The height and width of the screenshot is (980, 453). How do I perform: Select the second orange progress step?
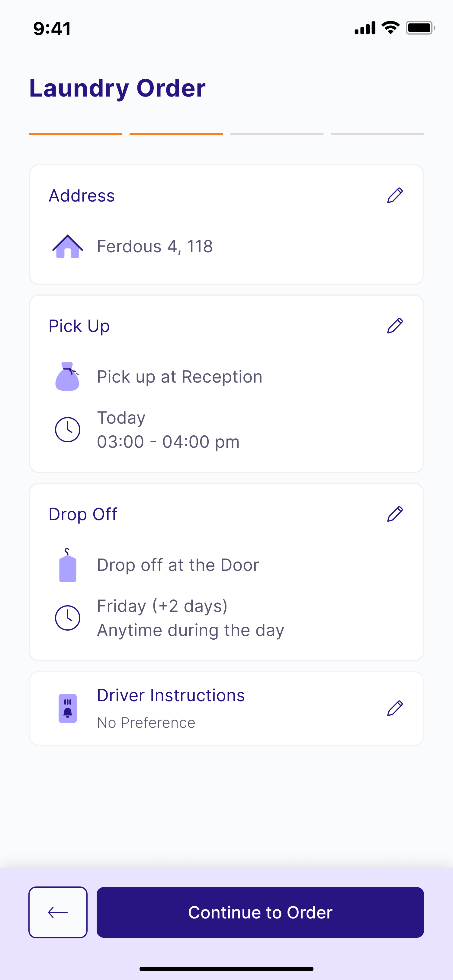[x=176, y=134]
